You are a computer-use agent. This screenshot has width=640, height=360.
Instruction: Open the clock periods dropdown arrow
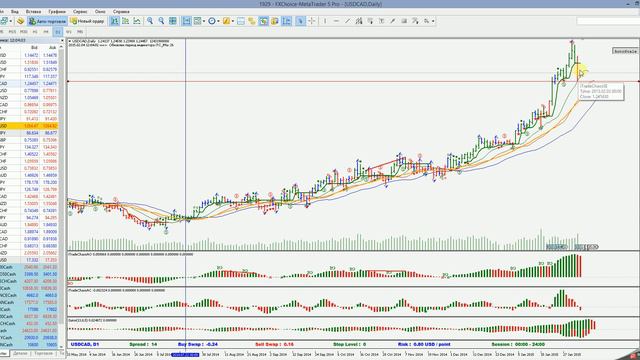click(218, 21)
